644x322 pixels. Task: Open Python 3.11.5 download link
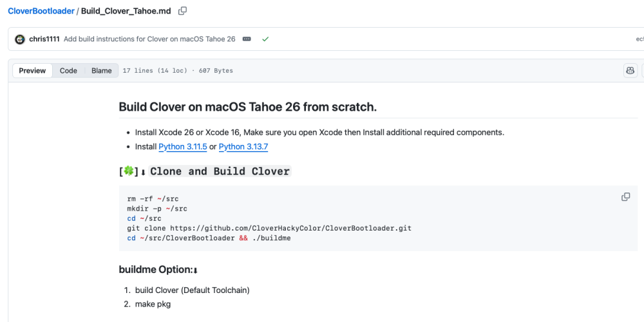point(183,147)
